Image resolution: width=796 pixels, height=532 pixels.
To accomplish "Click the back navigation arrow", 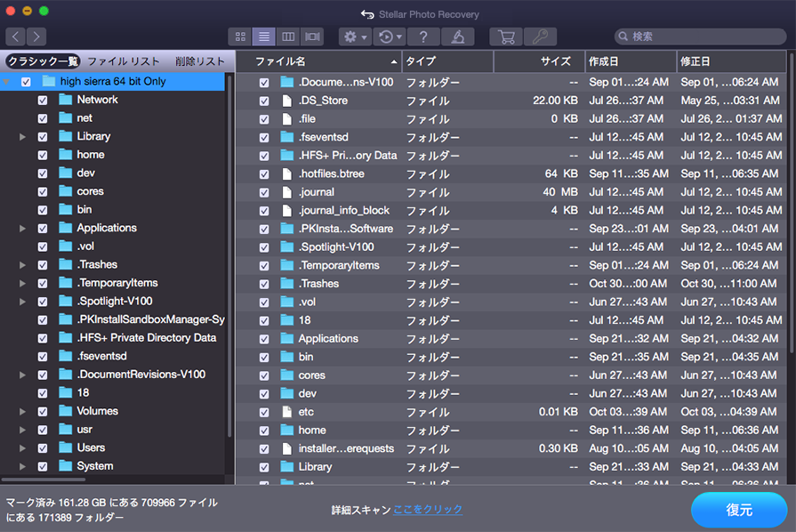I will click(16, 36).
